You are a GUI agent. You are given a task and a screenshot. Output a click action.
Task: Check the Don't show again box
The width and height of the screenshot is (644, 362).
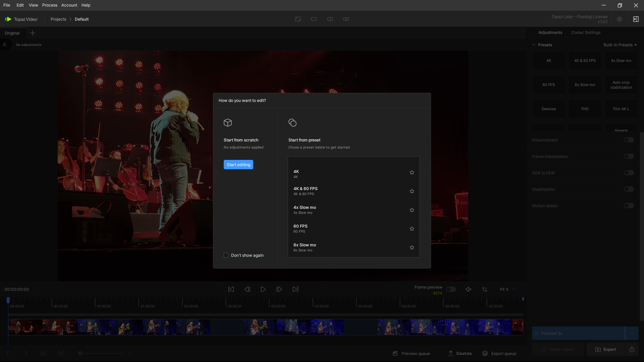226,255
